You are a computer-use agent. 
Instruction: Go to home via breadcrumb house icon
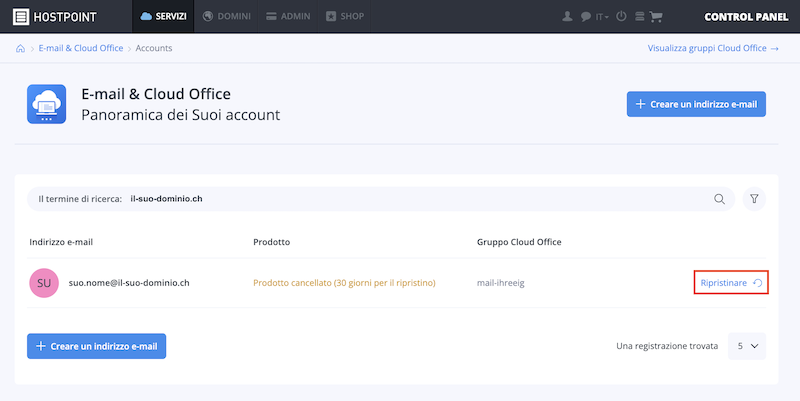[x=20, y=48]
